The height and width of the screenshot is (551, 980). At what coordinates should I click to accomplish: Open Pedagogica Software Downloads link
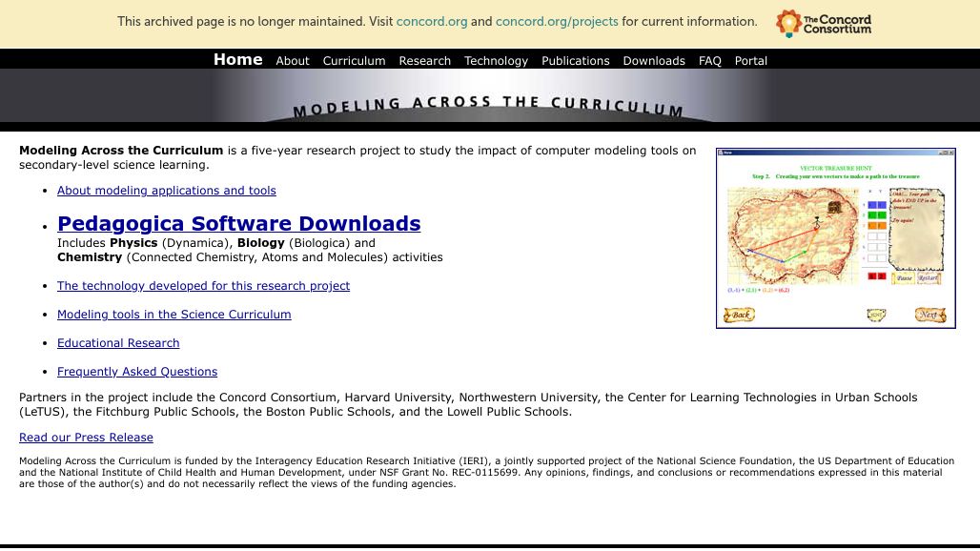point(238,224)
